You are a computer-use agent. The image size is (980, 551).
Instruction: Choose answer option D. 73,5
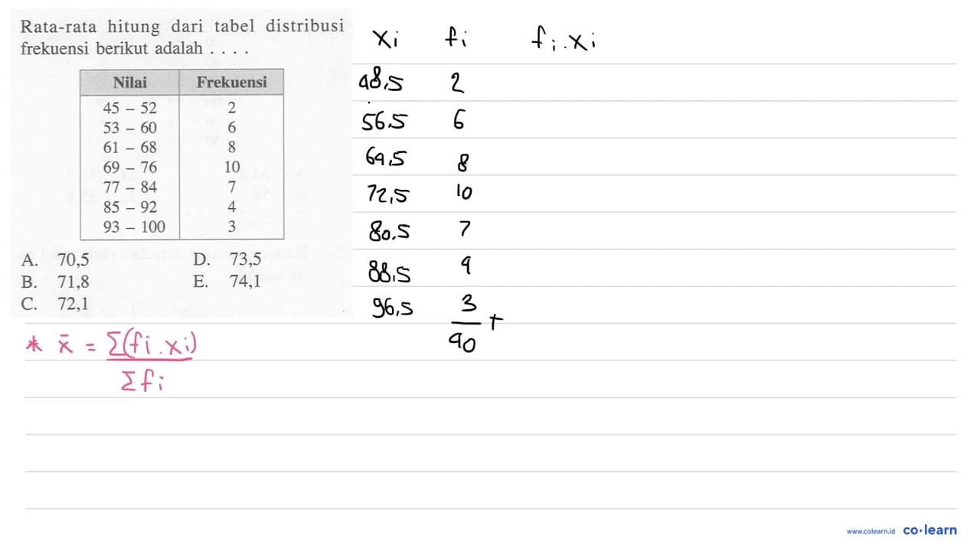click(227, 259)
